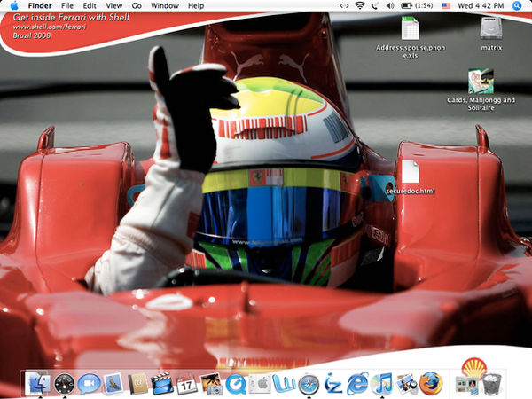Open the Apple menu
This screenshot has width=532, height=399.
pyautogui.click(x=14, y=5)
